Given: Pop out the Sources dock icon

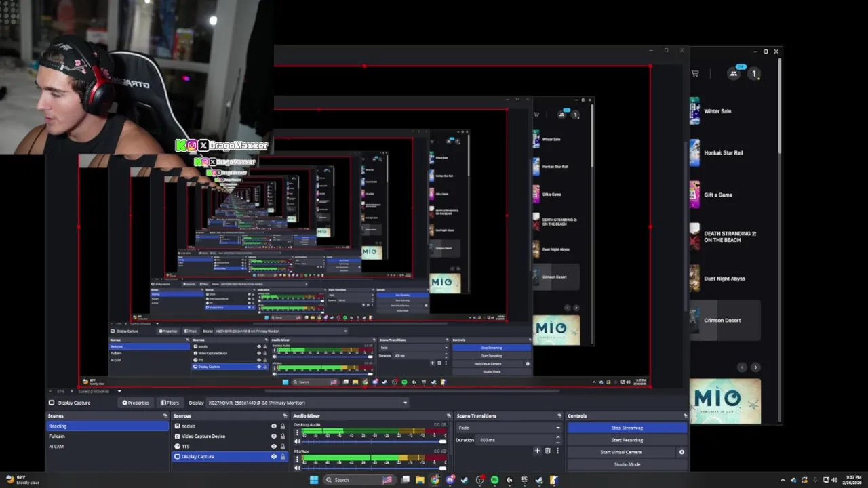Looking at the screenshot, I should tap(287, 415).
